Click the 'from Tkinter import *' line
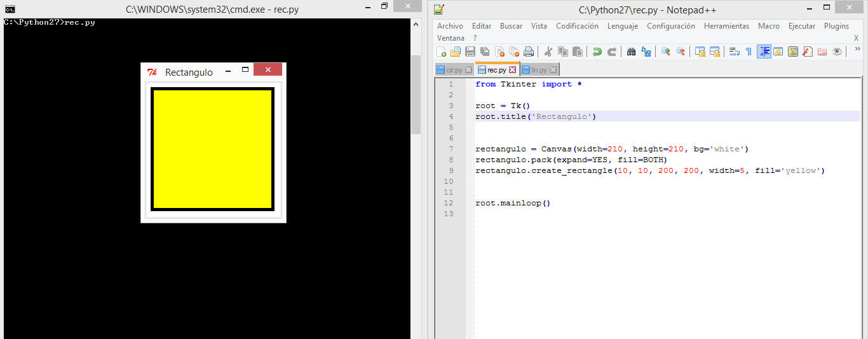Screen dimensions: 868x339 click(528, 84)
